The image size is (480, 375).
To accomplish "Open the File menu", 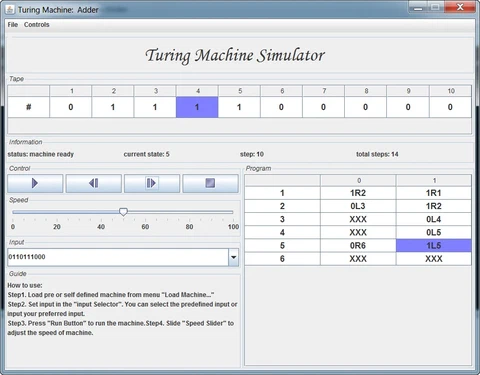I will [x=13, y=25].
